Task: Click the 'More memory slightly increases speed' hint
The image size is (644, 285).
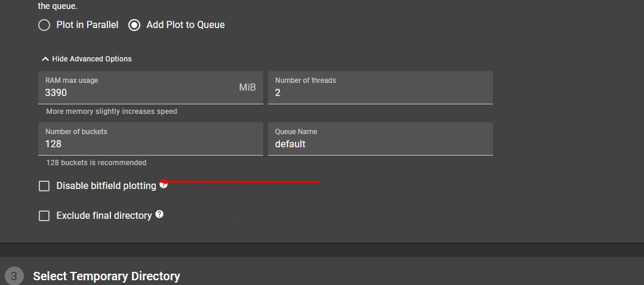Action: click(112, 111)
